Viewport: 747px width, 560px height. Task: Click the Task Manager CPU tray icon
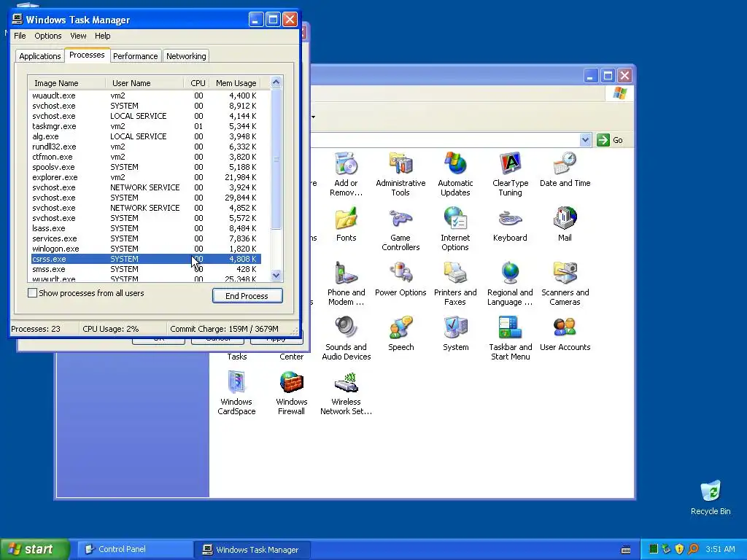click(654, 549)
